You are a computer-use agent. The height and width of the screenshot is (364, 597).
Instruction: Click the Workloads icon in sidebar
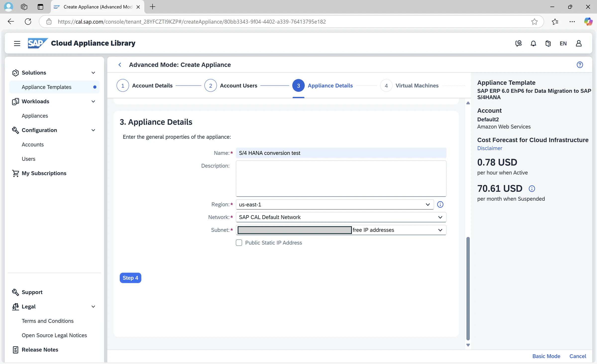coord(15,101)
